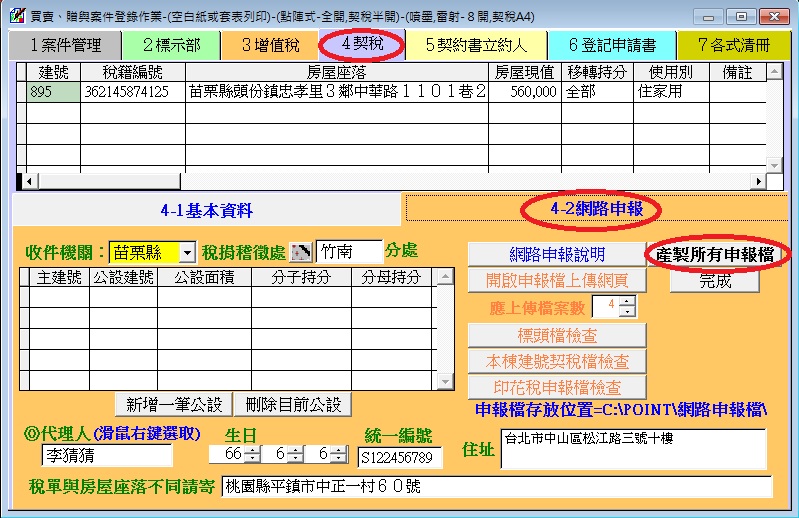Viewport: 799px width, 518px height.
Task: Click the 代理人 name field 李猜猜
Action: [106, 456]
